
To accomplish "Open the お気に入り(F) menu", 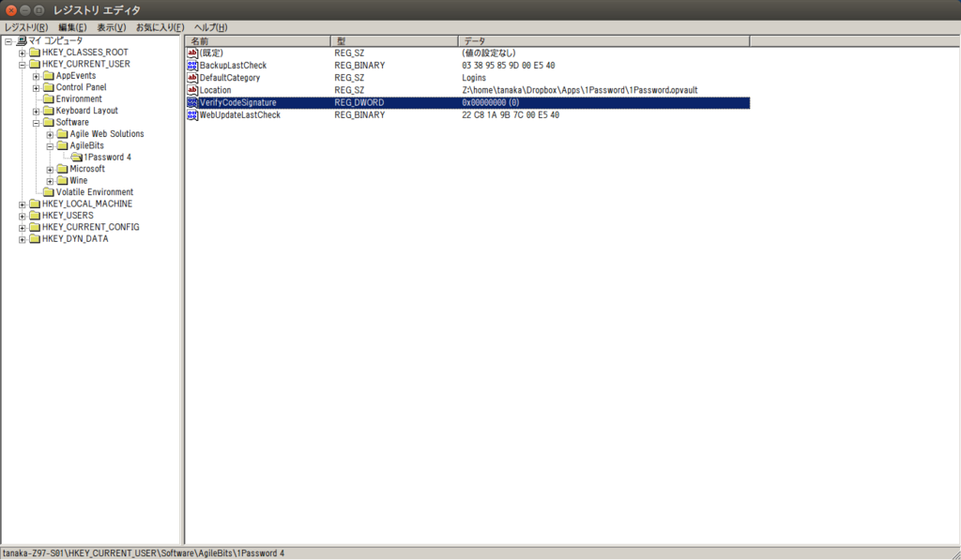I will click(160, 27).
